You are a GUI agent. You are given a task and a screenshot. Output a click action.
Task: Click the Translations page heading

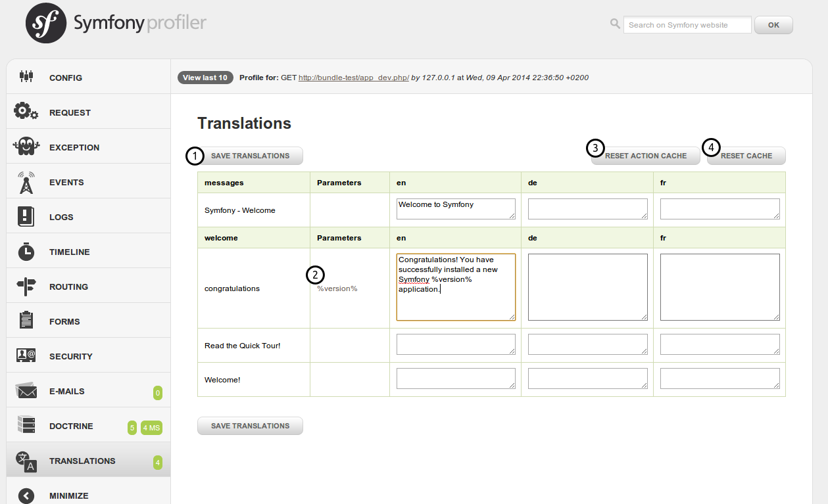244,124
